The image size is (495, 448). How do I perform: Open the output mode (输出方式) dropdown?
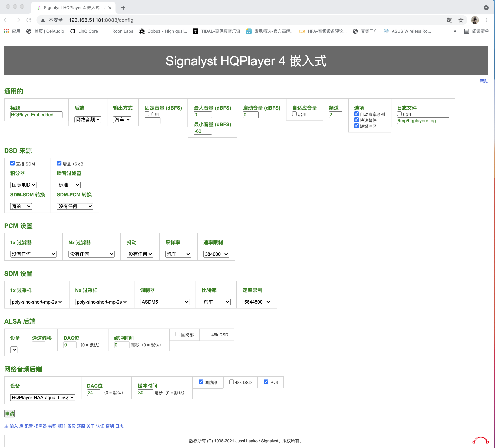[x=122, y=120]
